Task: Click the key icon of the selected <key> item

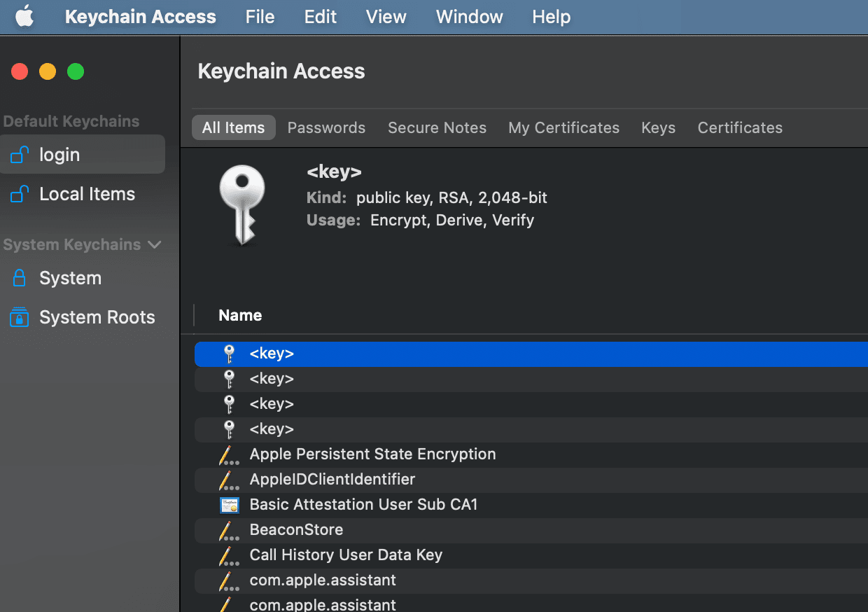Action: [230, 354]
